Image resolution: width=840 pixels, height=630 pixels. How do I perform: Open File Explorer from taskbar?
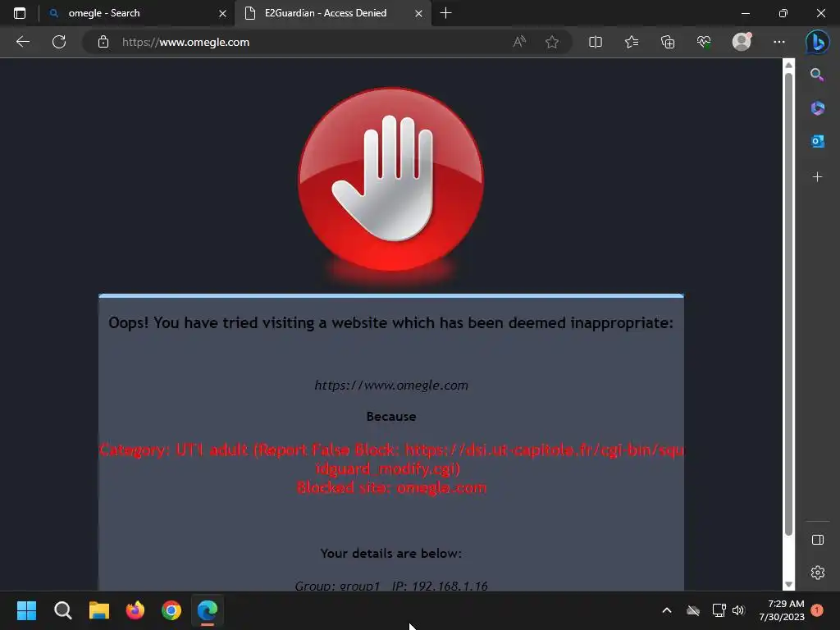coord(99,610)
